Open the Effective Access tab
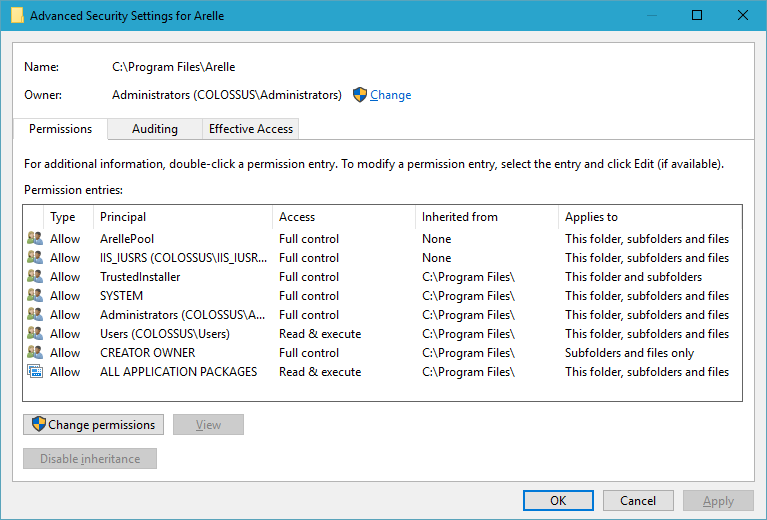 (250, 129)
